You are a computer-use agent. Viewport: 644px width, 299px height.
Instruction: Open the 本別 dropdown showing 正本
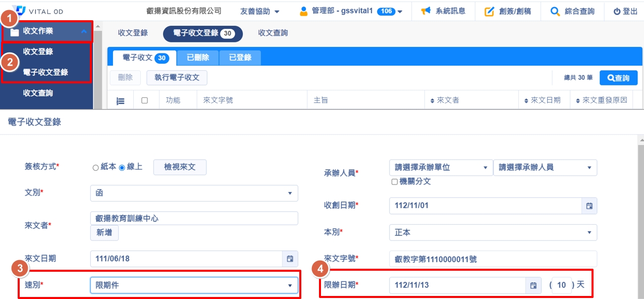(x=493, y=232)
